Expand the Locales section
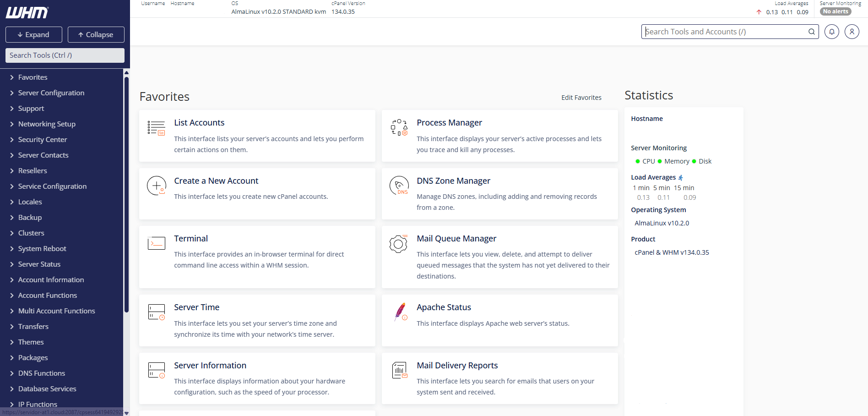Viewport: 868px width, 416px height. click(x=62, y=202)
